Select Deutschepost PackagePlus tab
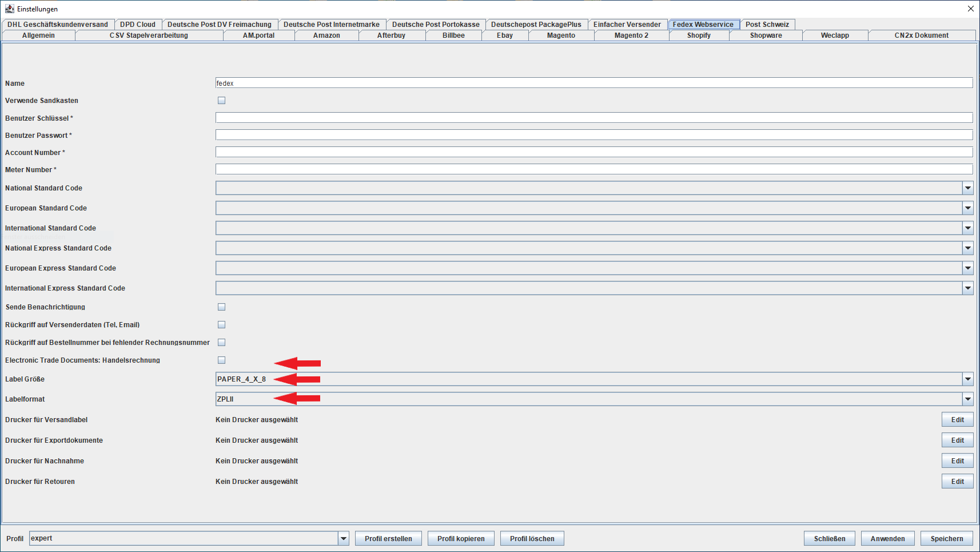 (x=536, y=25)
